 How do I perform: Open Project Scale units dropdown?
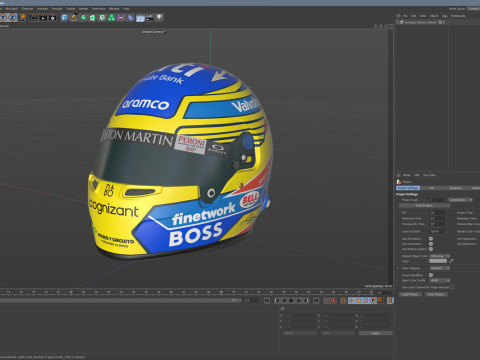tap(460, 200)
